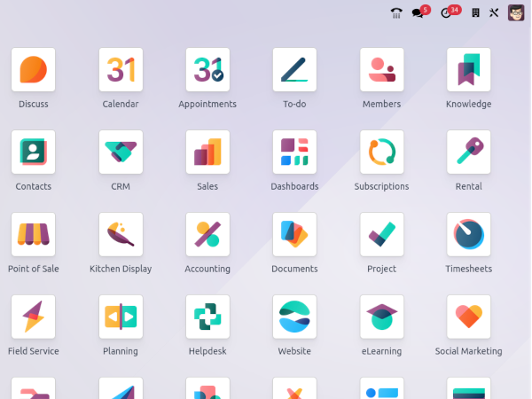
Task: Open the Documents app
Action: [x=294, y=234]
